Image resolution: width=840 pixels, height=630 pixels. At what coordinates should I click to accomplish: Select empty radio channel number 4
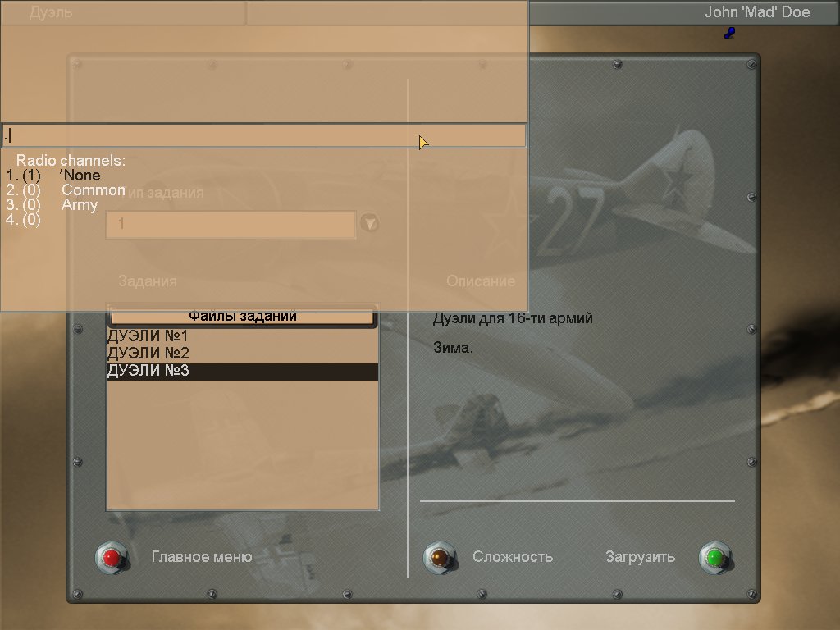pyautogui.click(x=23, y=220)
